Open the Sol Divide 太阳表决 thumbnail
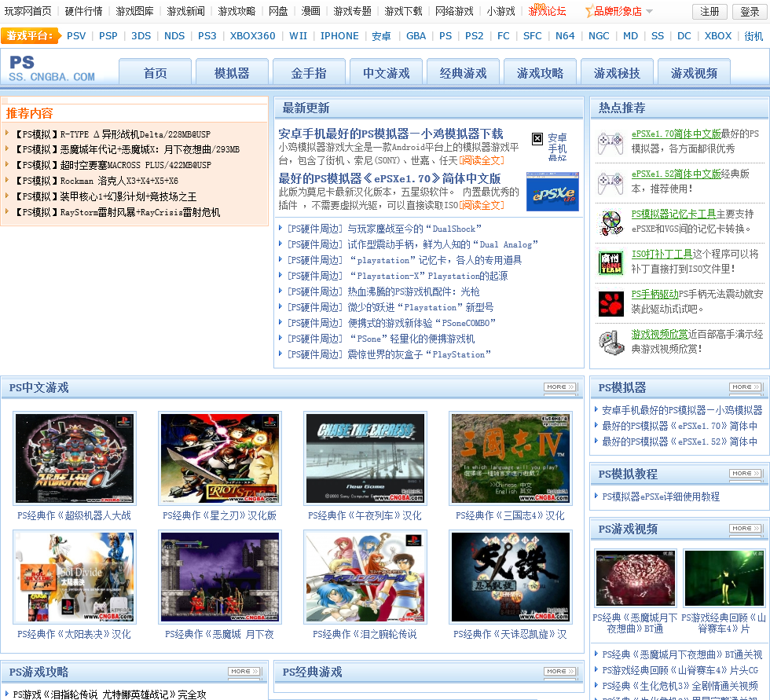 [75, 577]
